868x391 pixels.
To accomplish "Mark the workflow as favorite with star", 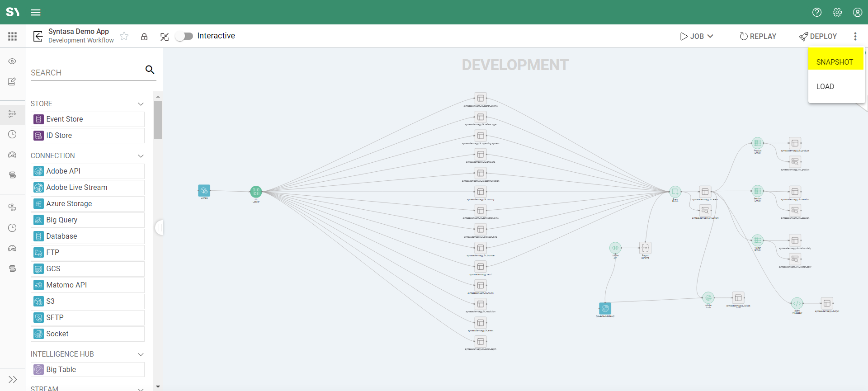I will [124, 36].
